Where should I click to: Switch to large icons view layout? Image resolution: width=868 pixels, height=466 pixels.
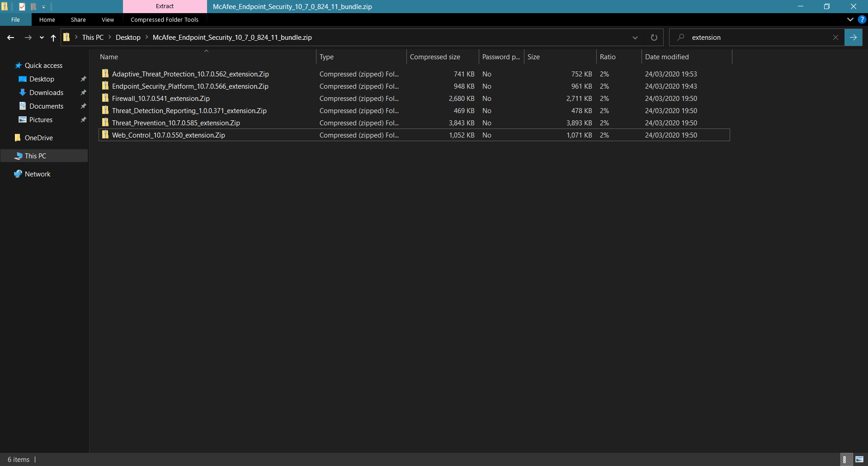859,460
